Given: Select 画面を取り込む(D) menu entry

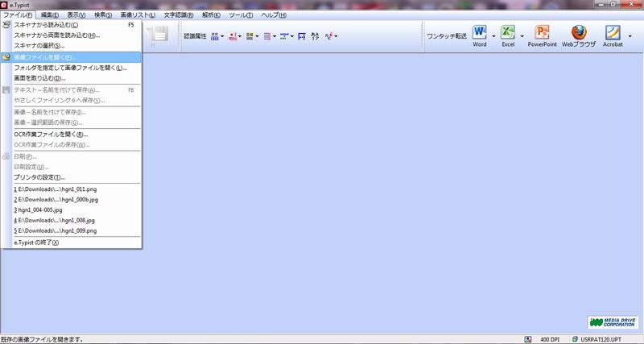Looking at the screenshot, I should (72, 78).
